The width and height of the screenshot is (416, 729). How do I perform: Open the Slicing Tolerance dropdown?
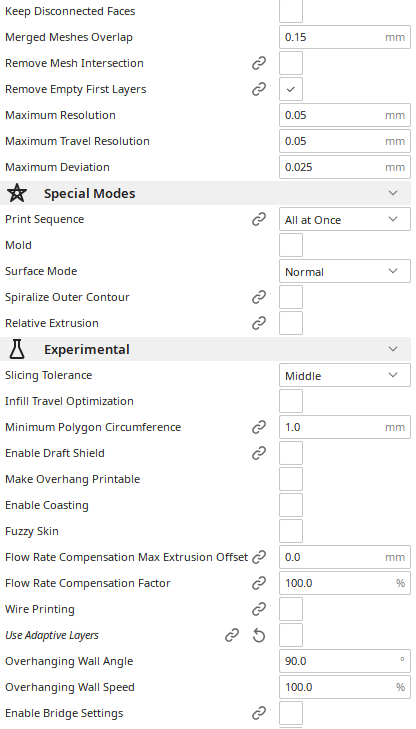point(345,375)
